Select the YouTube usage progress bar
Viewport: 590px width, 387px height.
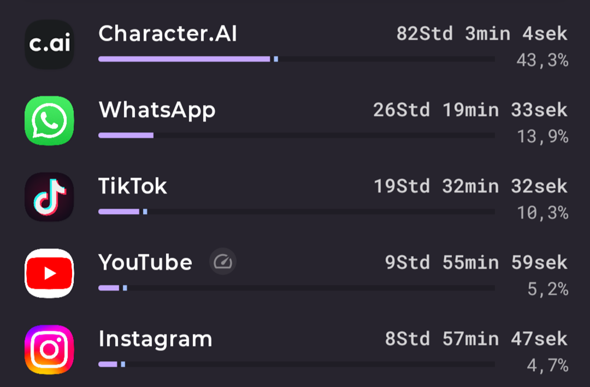click(297, 288)
